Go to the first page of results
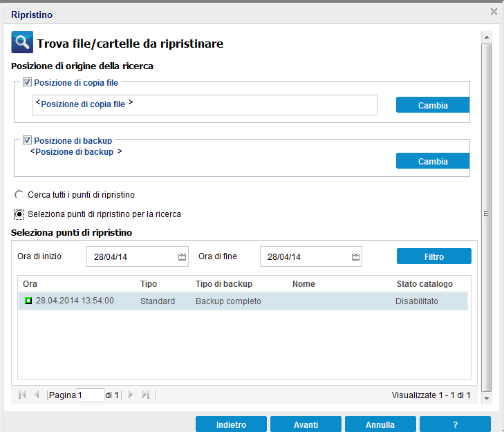 (x=22, y=395)
